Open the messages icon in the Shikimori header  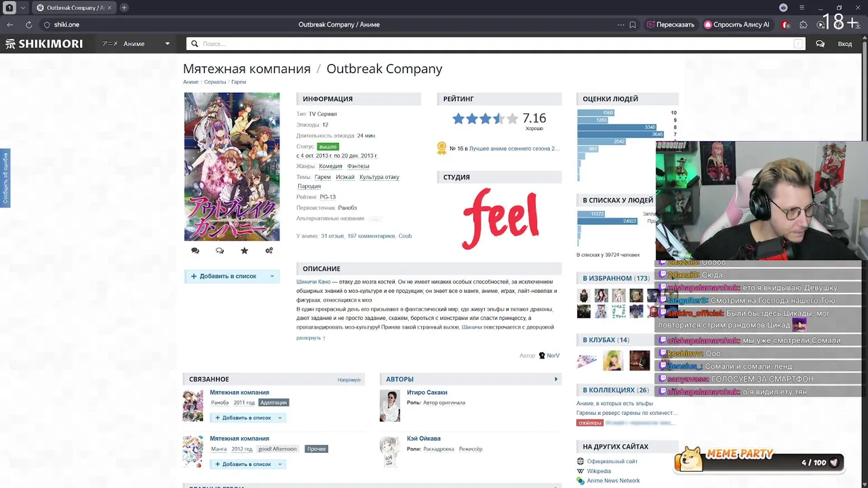(820, 43)
